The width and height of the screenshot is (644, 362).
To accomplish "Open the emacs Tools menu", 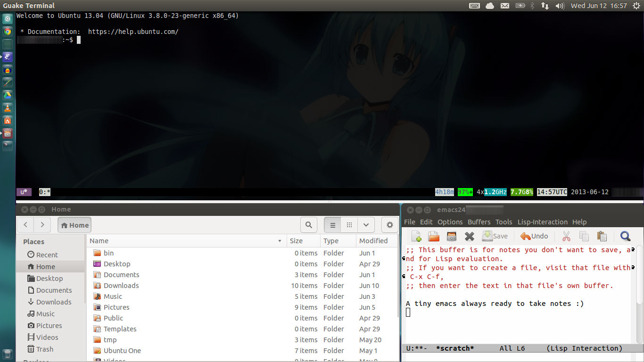I will click(504, 222).
